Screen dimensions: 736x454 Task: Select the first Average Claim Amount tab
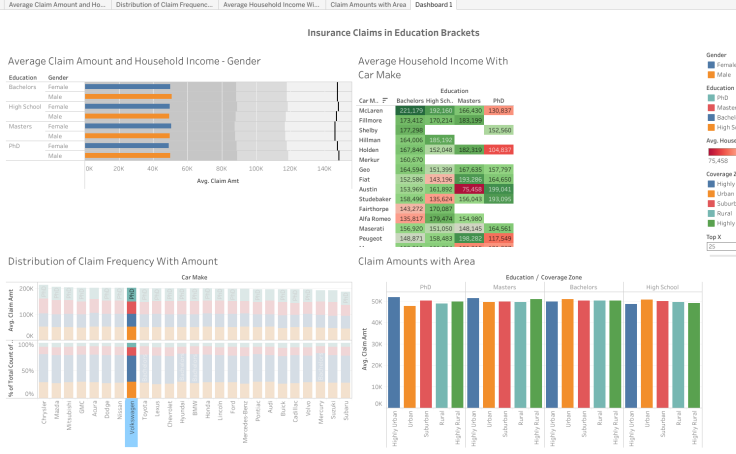55,5
